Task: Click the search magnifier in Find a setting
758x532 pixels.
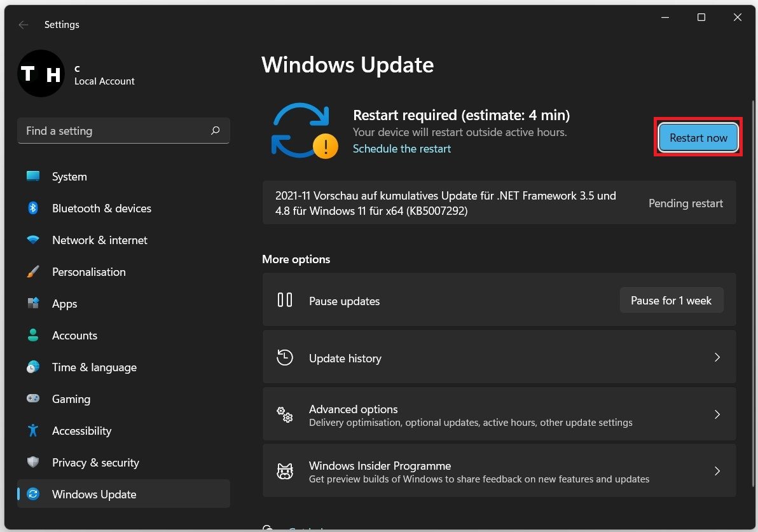Action: click(216, 130)
